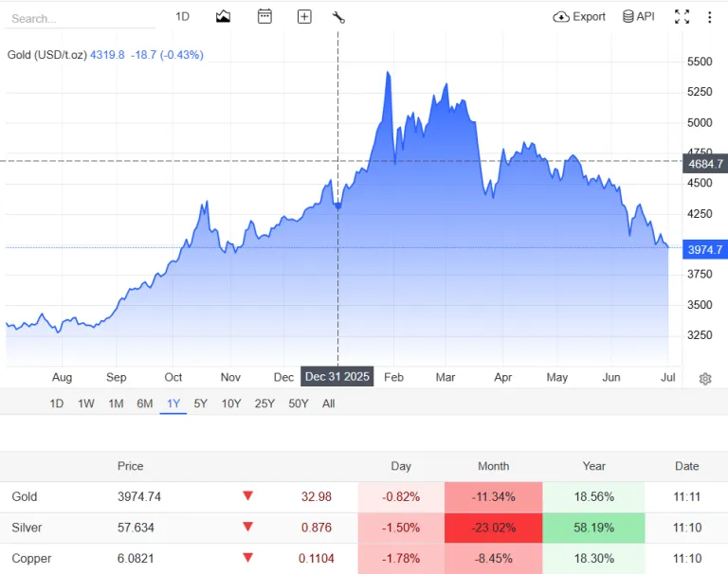Select the 1W time range tab
The width and height of the screenshot is (728, 574).
tap(86, 404)
